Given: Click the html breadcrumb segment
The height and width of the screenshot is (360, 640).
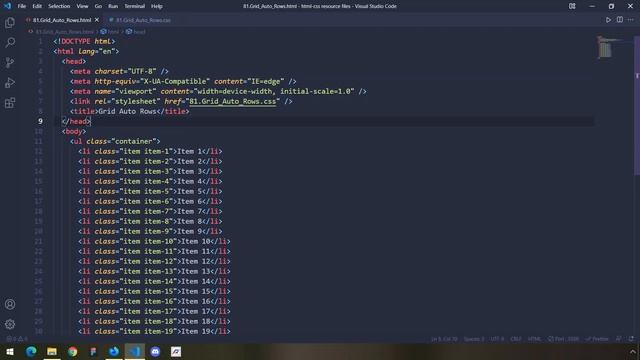Looking at the screenshot, I should click(x=110, y=31).
